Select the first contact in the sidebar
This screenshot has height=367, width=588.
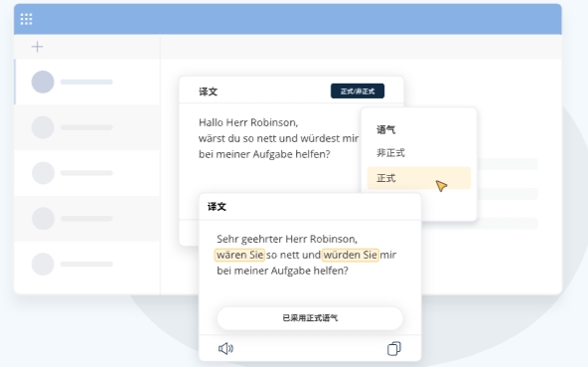pyautogui.click(x=87, y=82)
